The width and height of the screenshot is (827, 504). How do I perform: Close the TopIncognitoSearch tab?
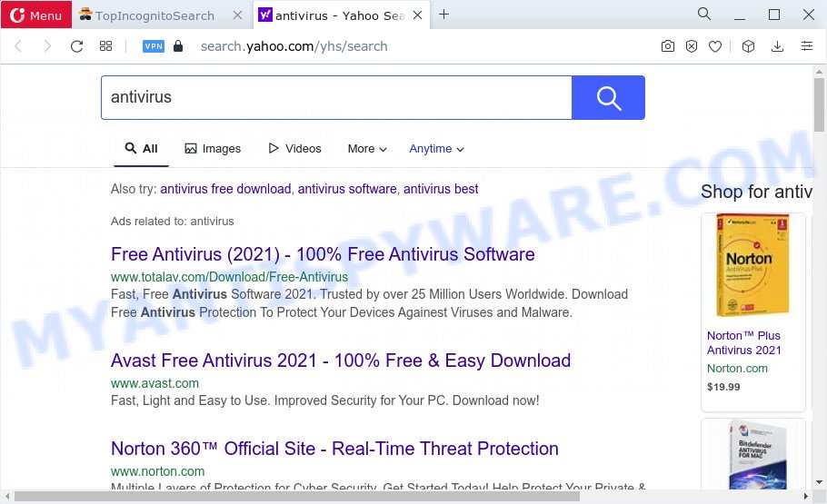(x=237, y=15)
